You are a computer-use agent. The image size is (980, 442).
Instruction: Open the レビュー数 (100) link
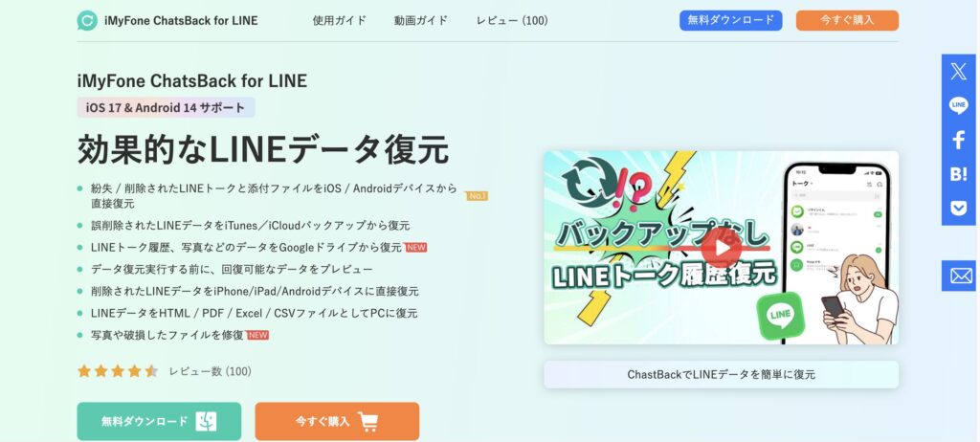[210, 371]
